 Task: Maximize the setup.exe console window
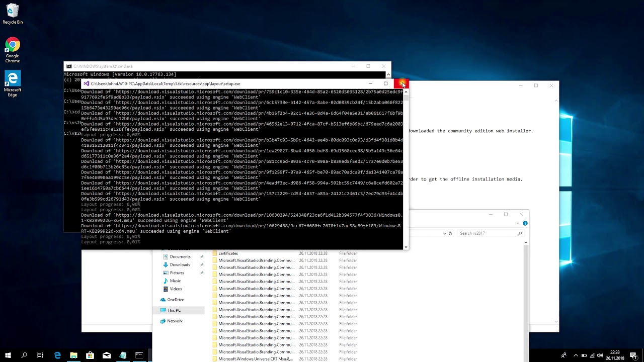click(x=386, y=84)
